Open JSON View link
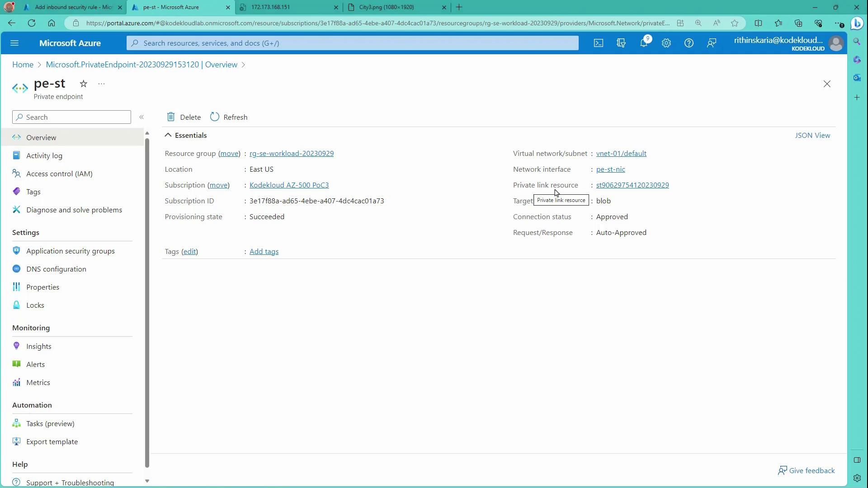This screenshot has width=868, height=488. click(812, 135)
